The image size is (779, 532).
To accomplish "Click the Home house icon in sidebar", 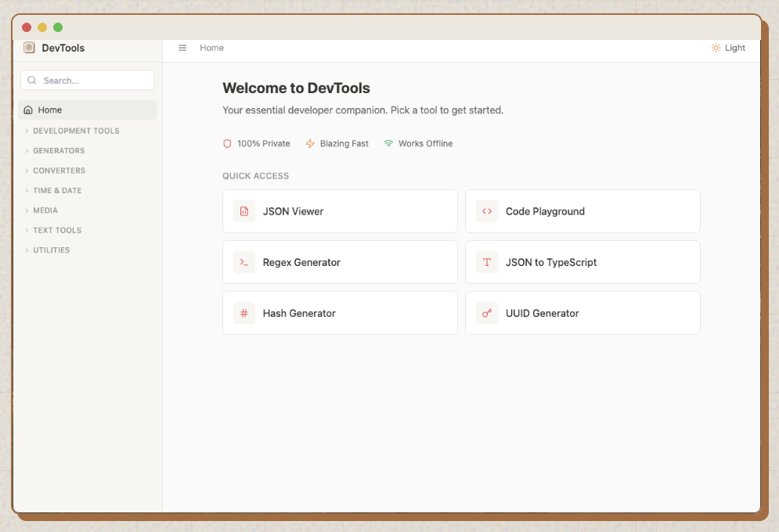I will pos(28,110).
